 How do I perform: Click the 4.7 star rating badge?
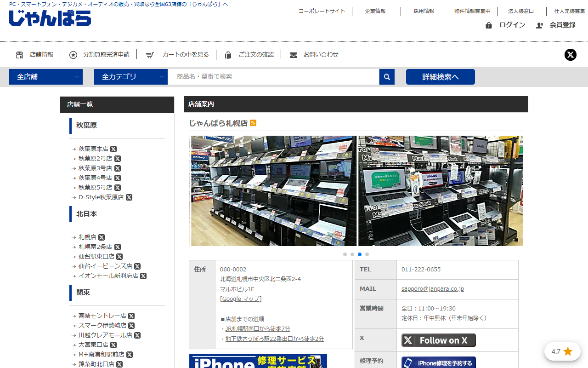pos(562,351)
